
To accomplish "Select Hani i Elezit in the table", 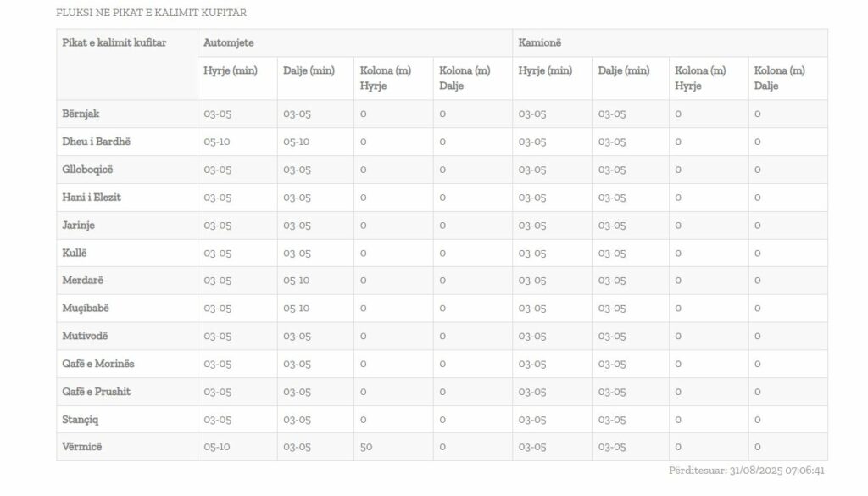I will click(92, 197).
